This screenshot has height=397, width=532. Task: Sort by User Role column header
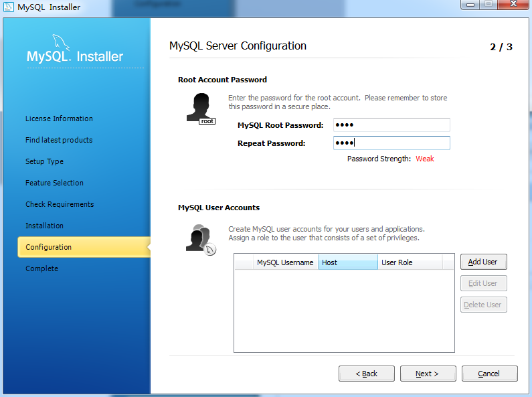(x=410, y=262)
